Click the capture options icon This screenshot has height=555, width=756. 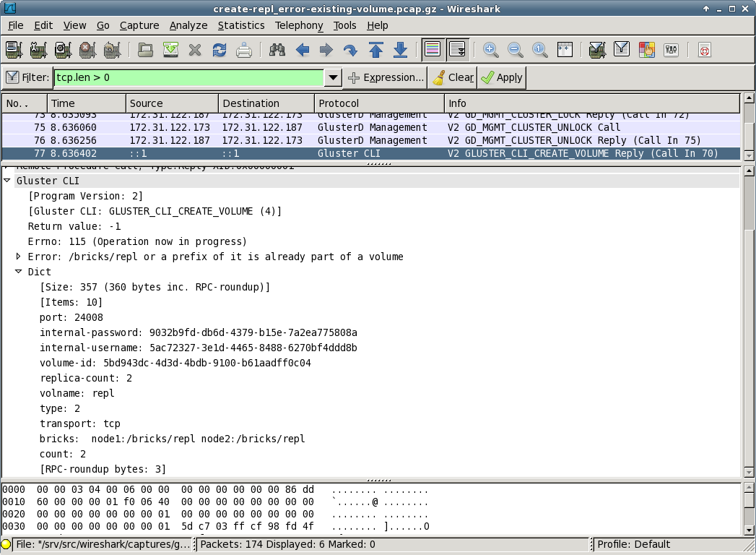point(38,50)
